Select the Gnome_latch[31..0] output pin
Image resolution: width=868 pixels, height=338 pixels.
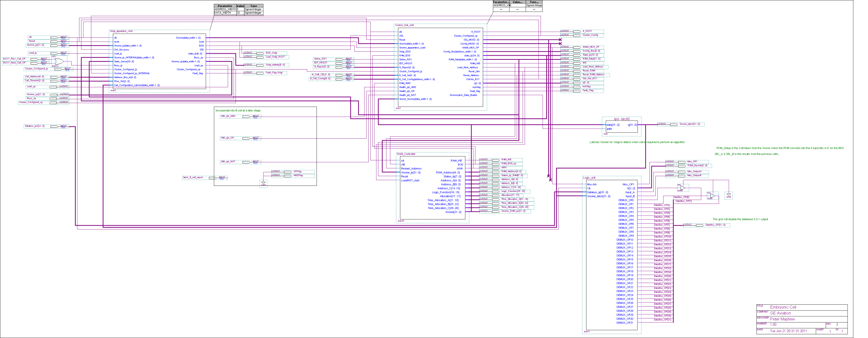[x=674, y=124]
